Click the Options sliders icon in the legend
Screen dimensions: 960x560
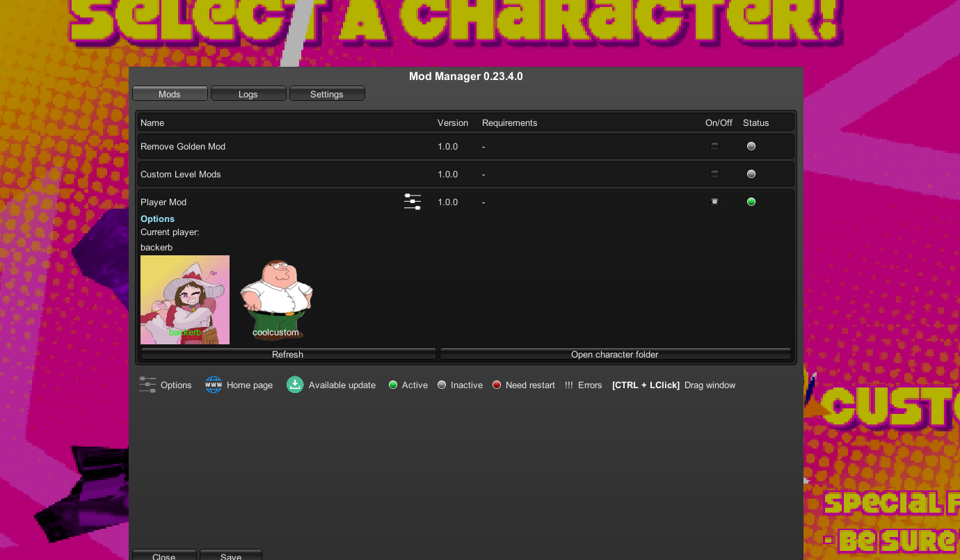147,385
